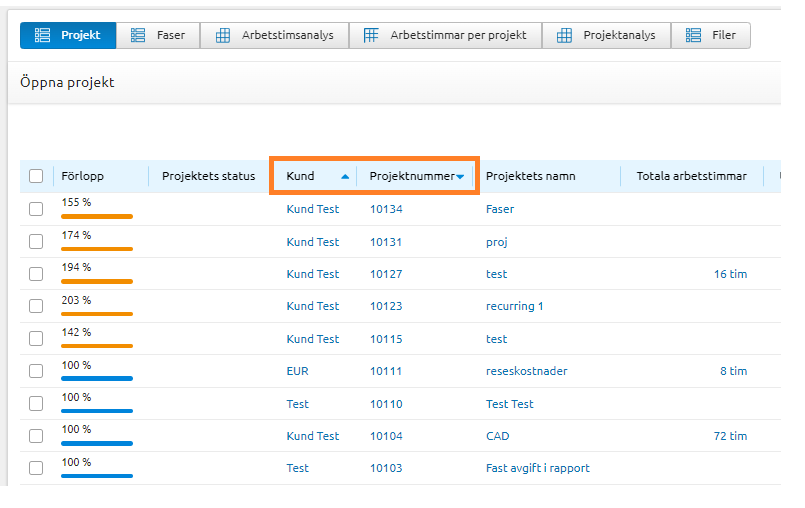
Task: Open project named reseskostnader
Action: (x=526, y=371)
